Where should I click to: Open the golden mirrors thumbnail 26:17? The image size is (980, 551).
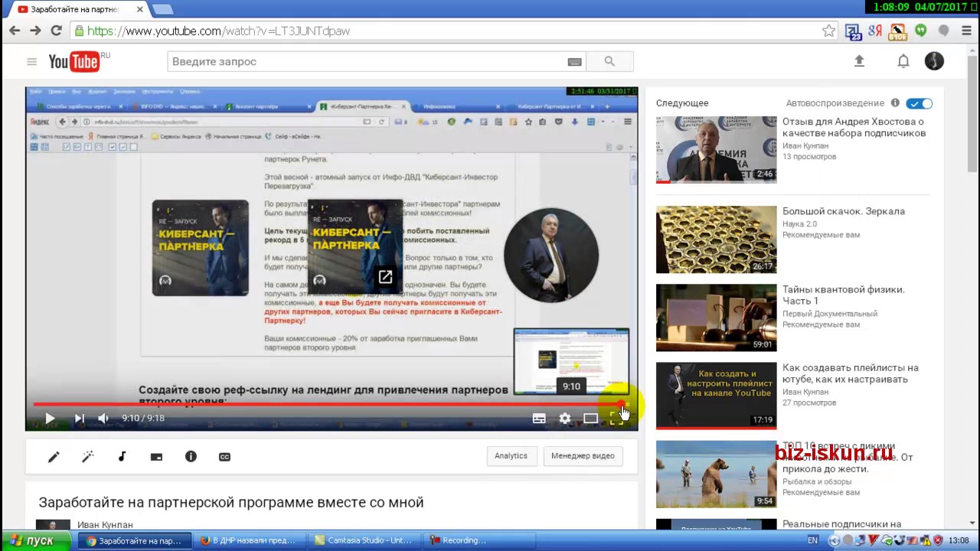tap(716, 240)
